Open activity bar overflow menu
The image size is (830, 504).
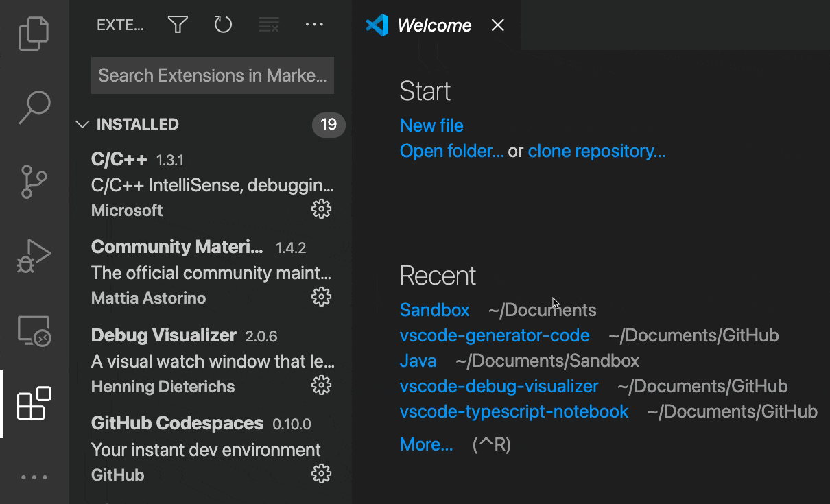tap(34, 476)
